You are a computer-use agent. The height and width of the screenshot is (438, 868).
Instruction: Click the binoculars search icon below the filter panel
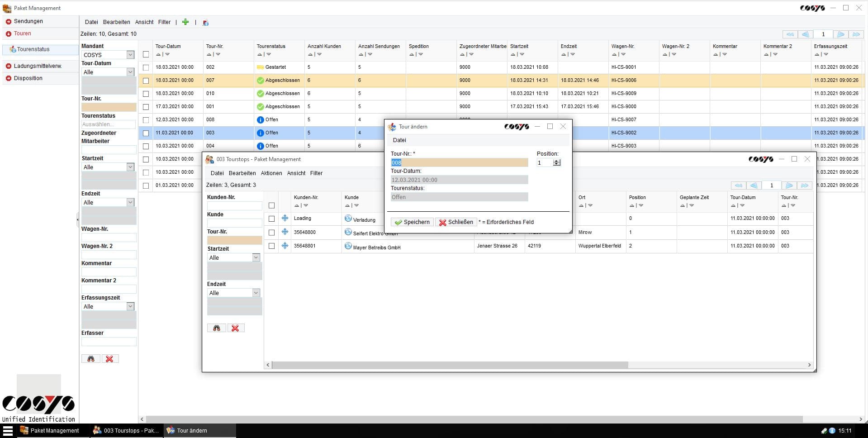tap(90, 358)
